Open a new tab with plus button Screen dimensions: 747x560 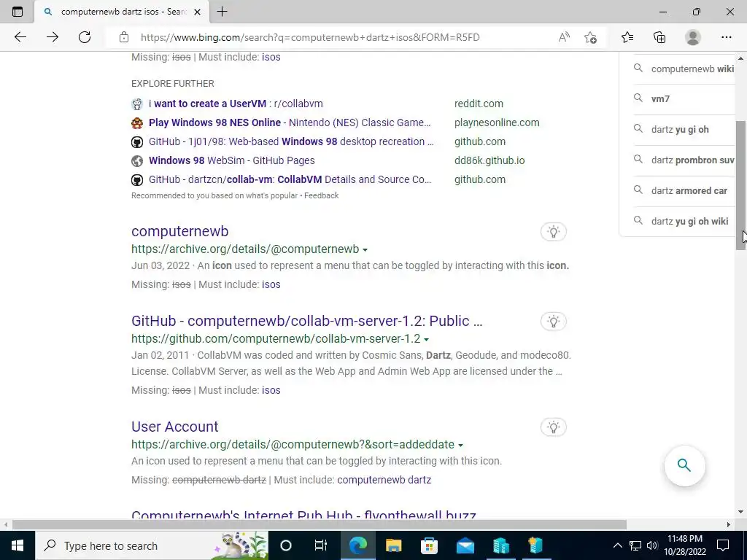click(x=222, y=12)
